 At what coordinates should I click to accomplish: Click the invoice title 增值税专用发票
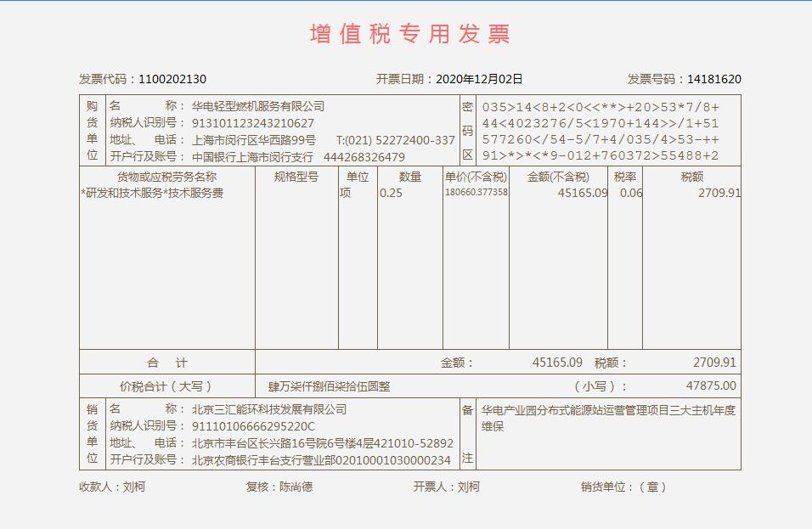[409, 34]
